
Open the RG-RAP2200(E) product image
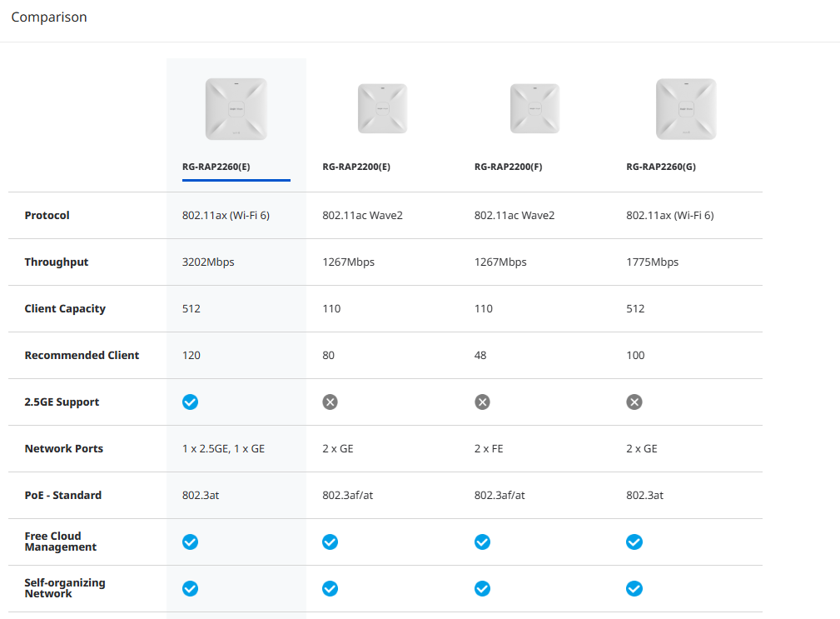[382, 108]
